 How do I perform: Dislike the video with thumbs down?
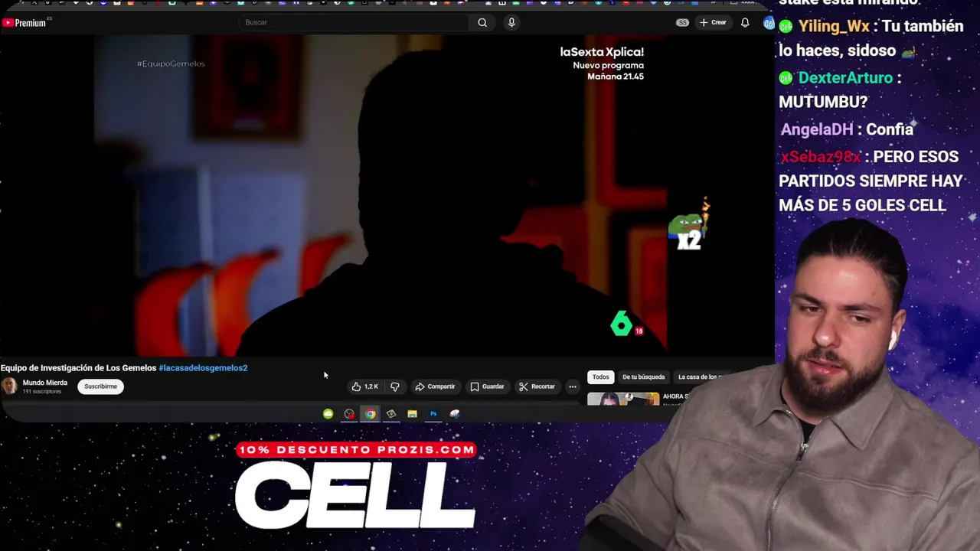pyautogui.click(x=395, y=386)
